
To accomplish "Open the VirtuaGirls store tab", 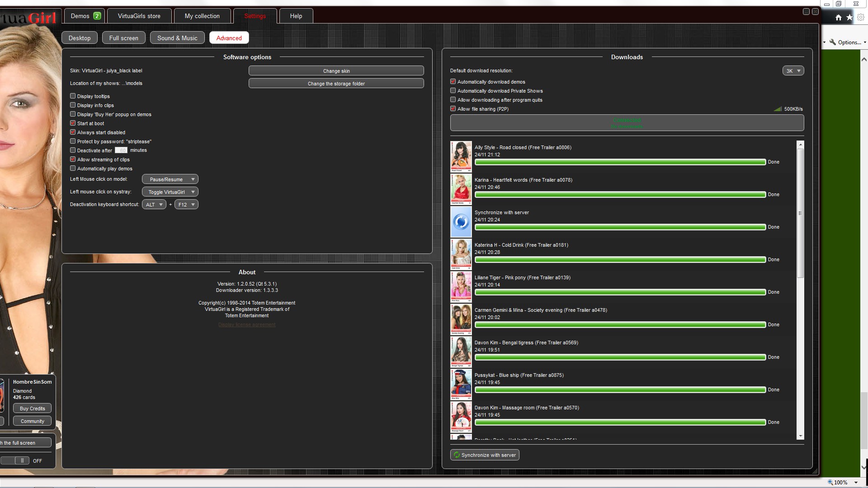I will tap(139, 16).
